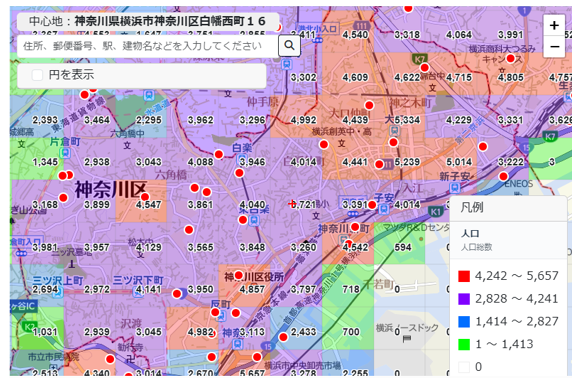Zoom out with the minus button
The height and width of the screenshot is (380, 575).
coord(554,47)
